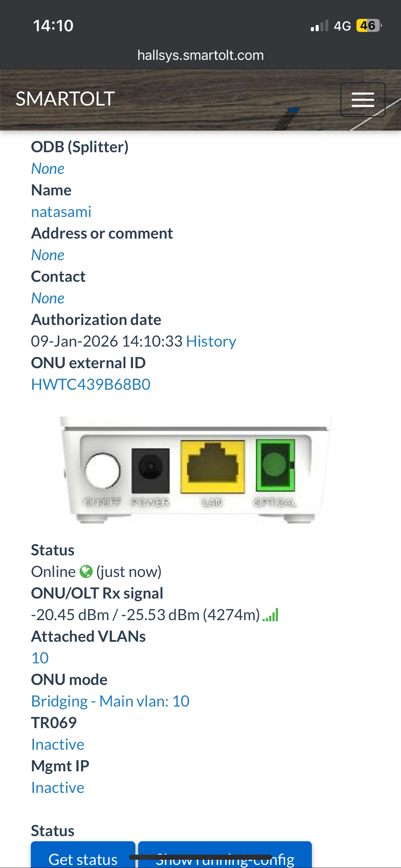Viewport: 401px width, 868px height.
Task: Click the SMARTOLT brand logo
Action: pyautogui.click(x=65, y=99)
